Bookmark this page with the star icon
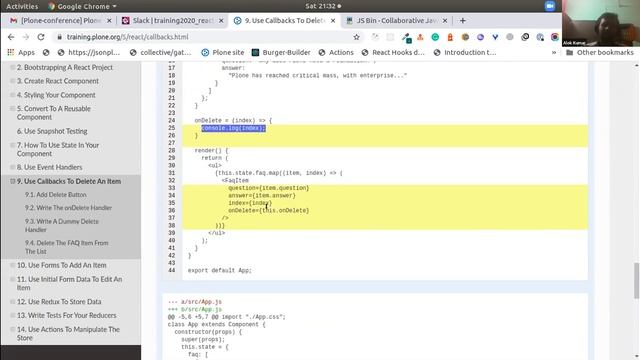Screen dimensions: 640x360 (x=356, y=37)
